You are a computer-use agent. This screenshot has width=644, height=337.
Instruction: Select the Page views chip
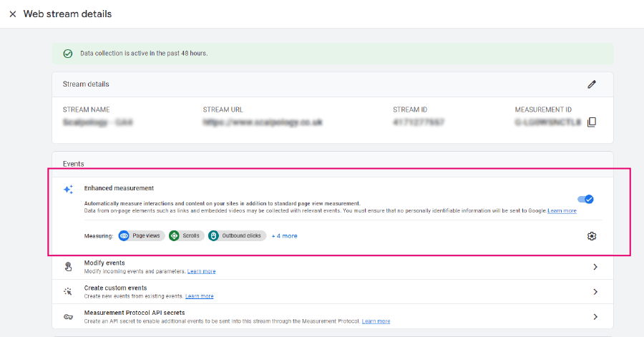pos(142,235)
